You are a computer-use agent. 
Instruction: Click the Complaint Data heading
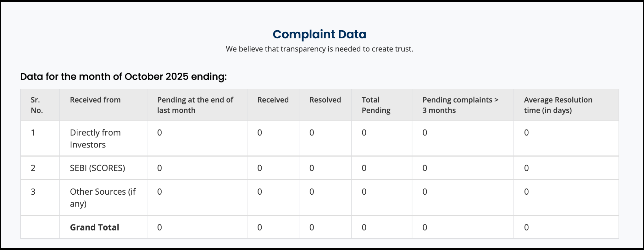tap(319, 34)
